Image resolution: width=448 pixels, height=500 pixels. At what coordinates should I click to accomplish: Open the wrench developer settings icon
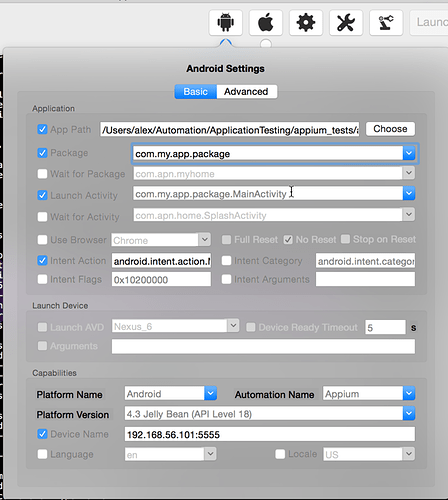pos(346,23)
